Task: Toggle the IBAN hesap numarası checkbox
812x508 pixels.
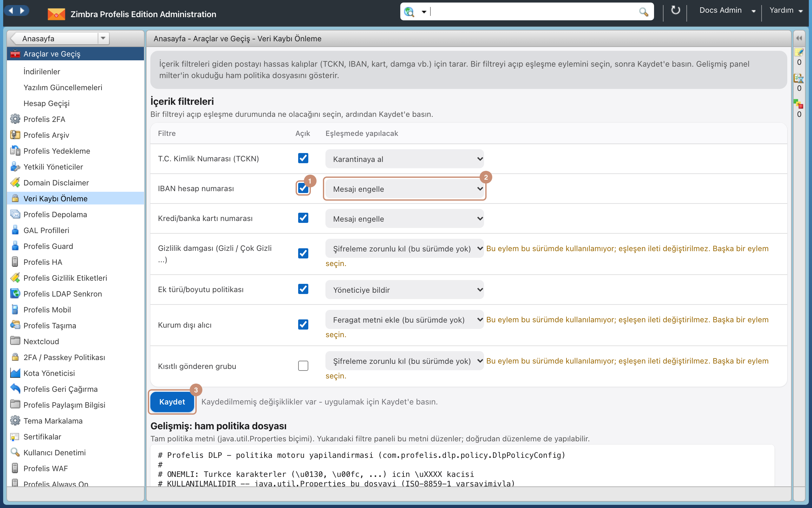Action: pos(303,188)
